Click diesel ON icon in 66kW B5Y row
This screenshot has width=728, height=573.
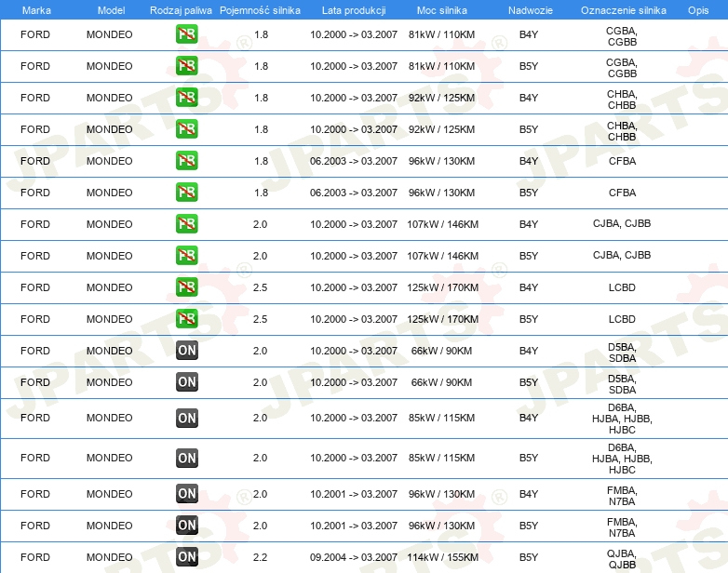click(x=186, y=382)
